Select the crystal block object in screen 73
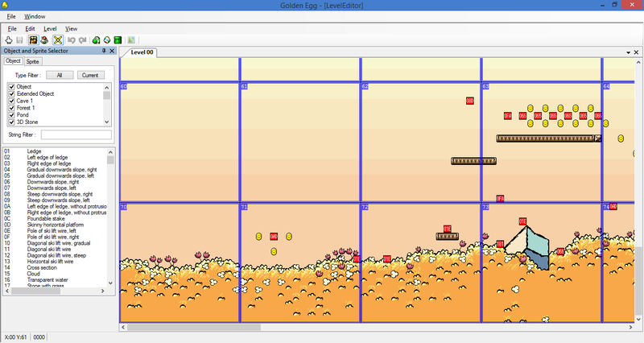 pyautogui.click(x=526, y=248)
